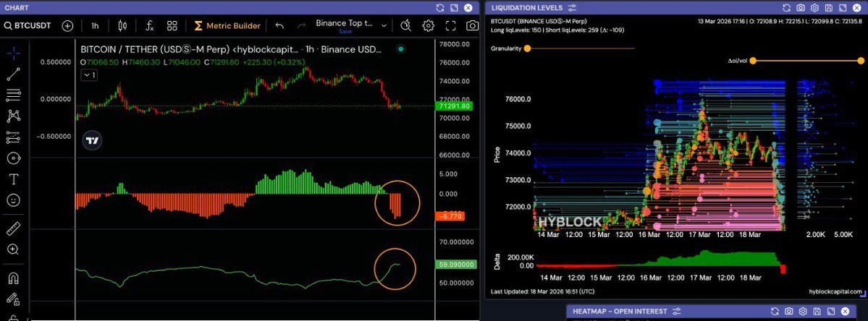
Task: Take a chart snapshot with camera
Action: click(x=472, y=25)
